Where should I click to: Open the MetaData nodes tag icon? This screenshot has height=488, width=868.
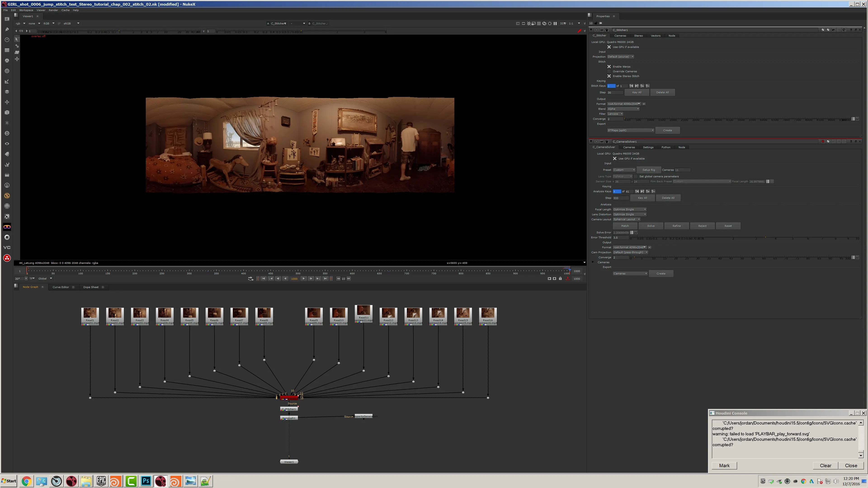[7, 154]
